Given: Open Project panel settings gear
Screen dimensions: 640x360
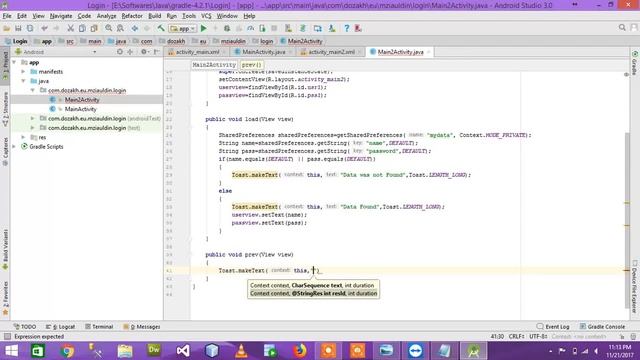Looking at the screenshot, I should pos(144,52).
